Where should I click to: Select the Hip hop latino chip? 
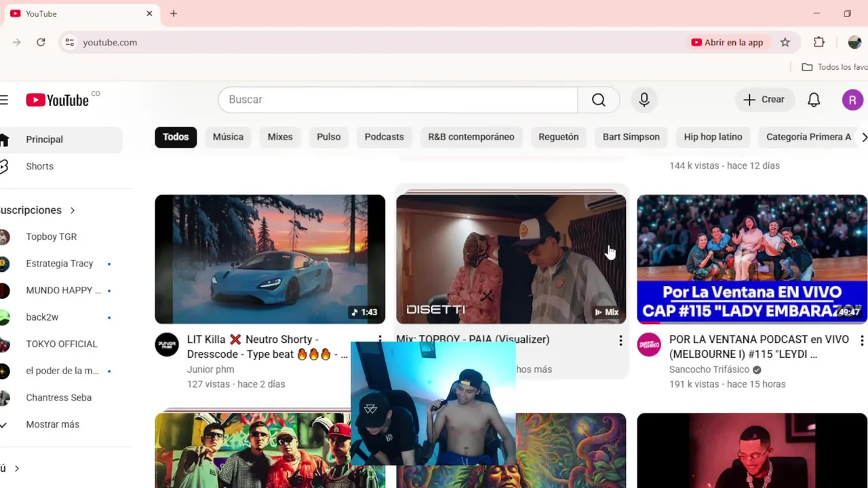(x=713, y=137)
